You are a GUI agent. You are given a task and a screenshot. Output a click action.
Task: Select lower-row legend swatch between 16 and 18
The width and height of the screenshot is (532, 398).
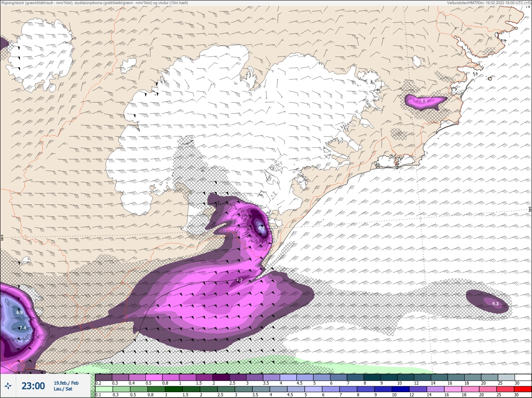point(454,389)
